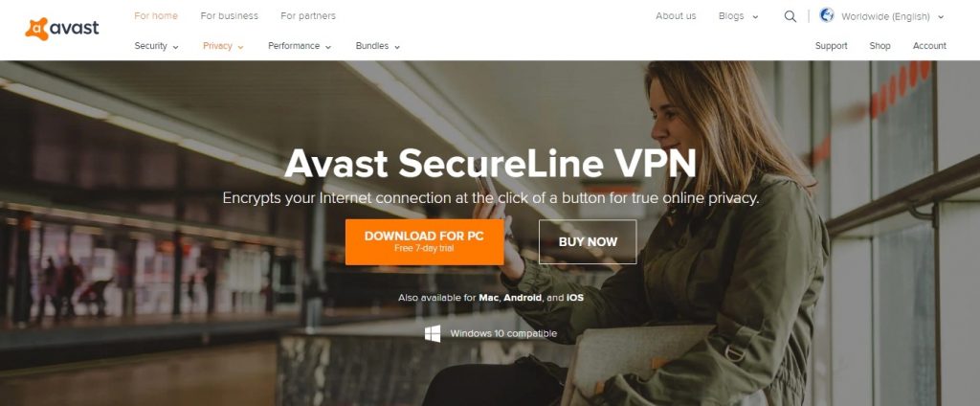This screenshot has width=980, height=406.
Task: Open the Support link
Action: [x=832, y=46]
